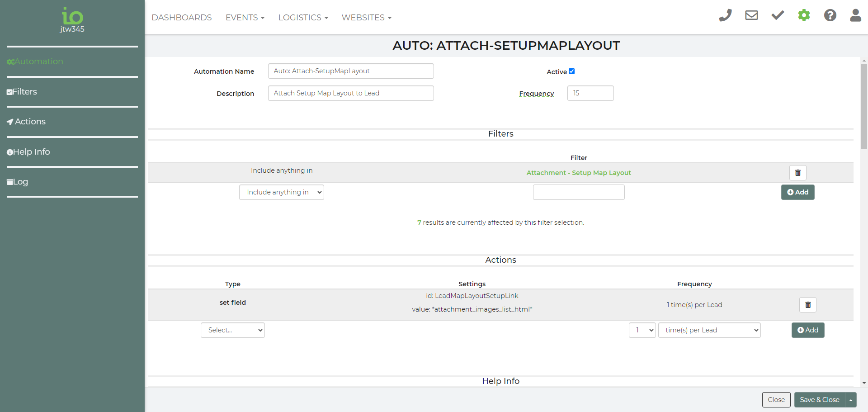The image size is (868, 412).
Task: Open the green settings gear icon
Action: (804, 16)
